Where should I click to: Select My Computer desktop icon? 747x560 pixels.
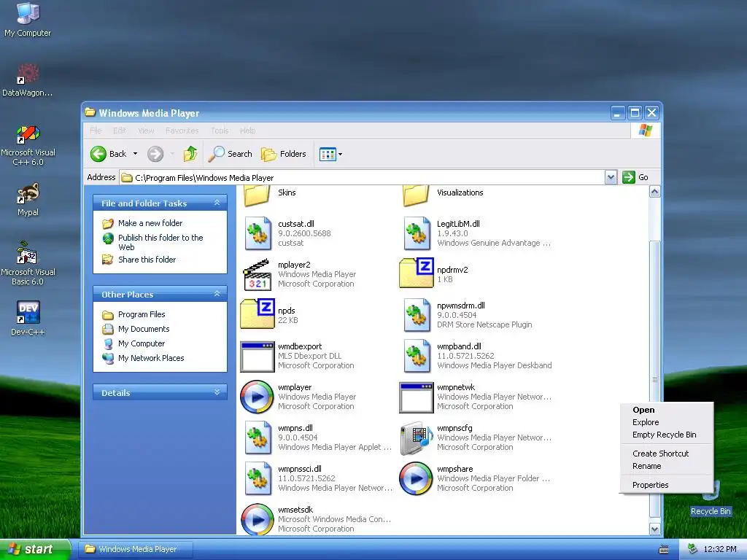click(28, 20)
